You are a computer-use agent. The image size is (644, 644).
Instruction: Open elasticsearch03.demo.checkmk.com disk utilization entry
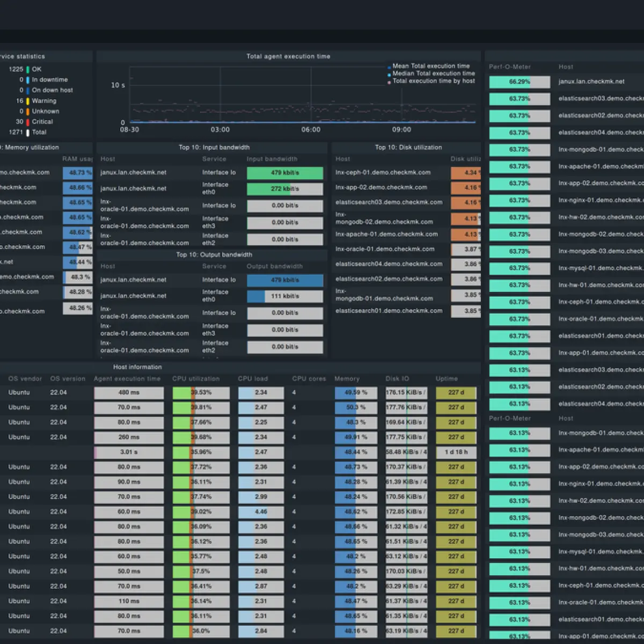(x=389, y=202)
